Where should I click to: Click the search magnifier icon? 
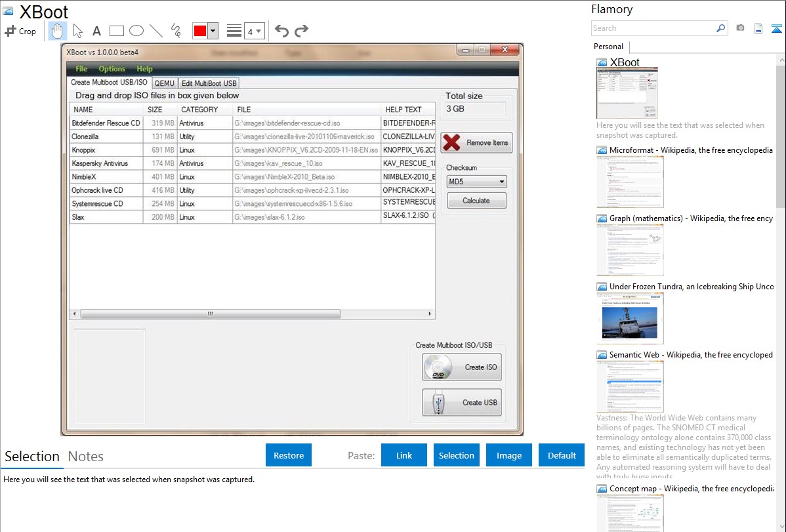(720, 28)
